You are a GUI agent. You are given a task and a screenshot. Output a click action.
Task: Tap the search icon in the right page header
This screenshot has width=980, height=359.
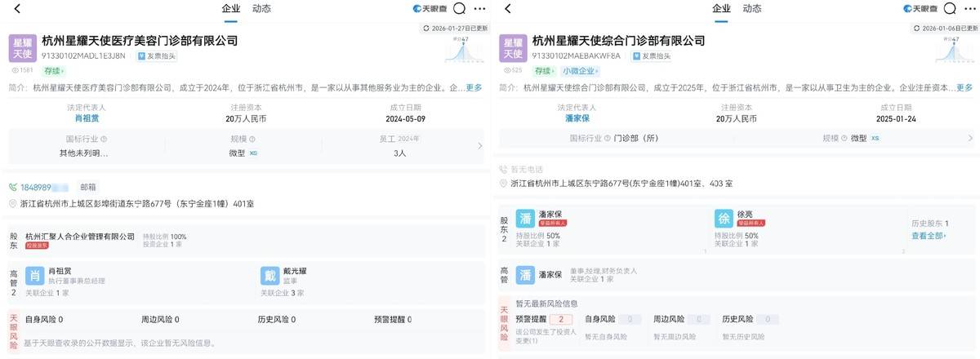(x=949, y=9)
